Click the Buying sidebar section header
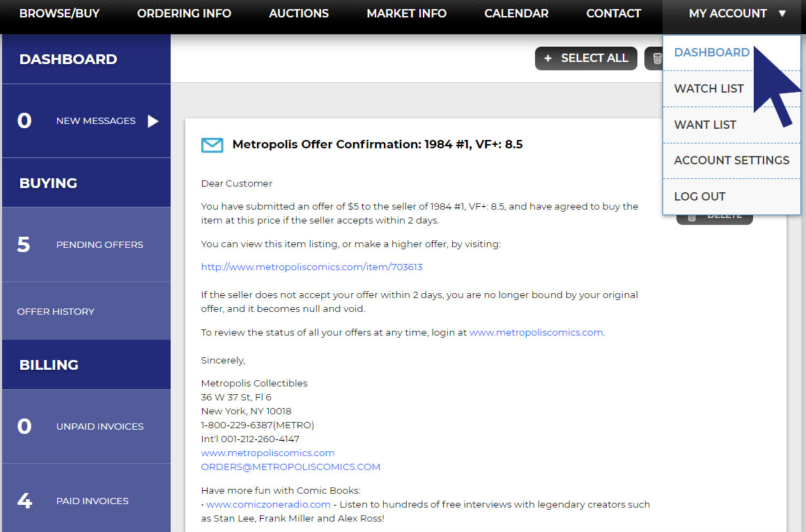Screen dimensions: 806x532 click(86, 183)
